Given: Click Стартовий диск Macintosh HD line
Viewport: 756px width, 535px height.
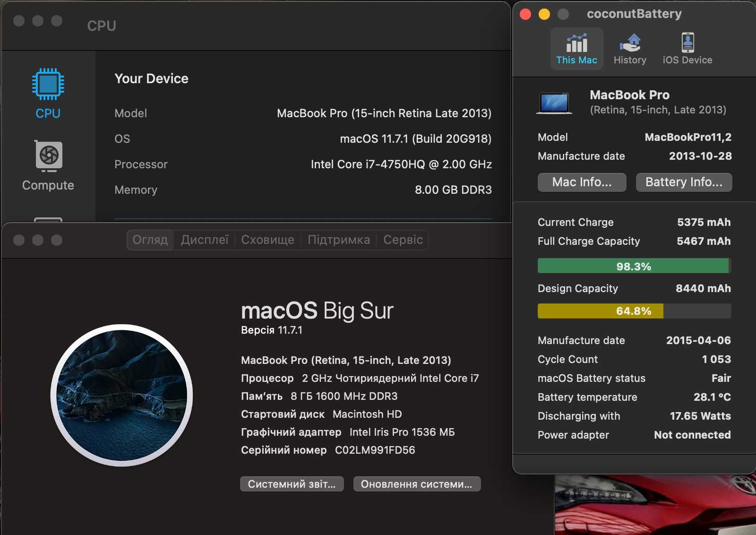Looking at the screenshot, I should (x=321, y=414).
